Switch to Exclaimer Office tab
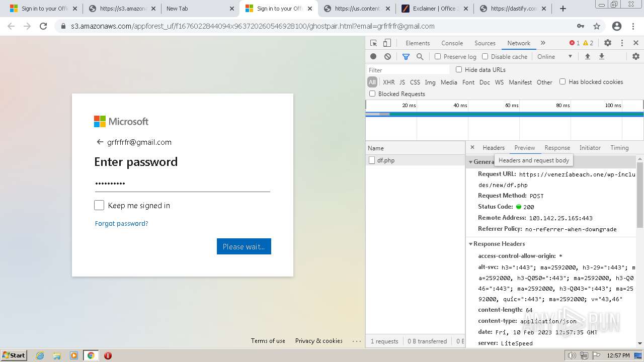The height and width of the screenshot is (362, 644). coord(436,9)
